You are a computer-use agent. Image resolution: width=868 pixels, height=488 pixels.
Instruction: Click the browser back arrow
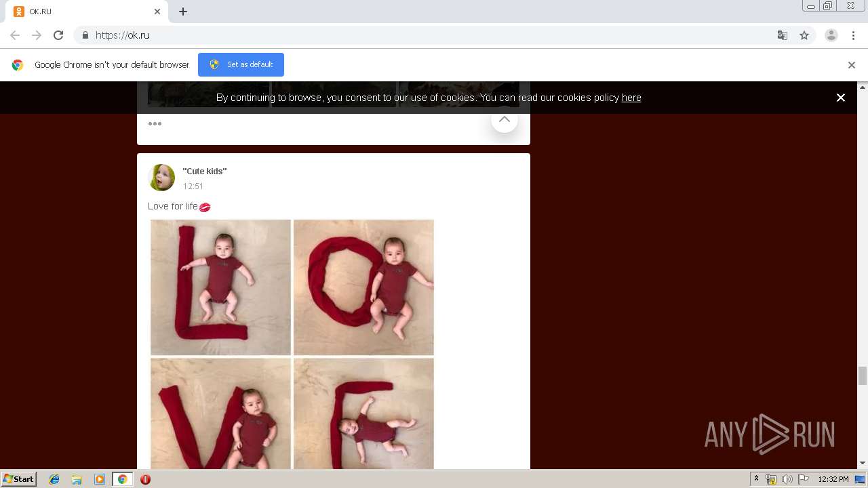[x=15, y=35]
